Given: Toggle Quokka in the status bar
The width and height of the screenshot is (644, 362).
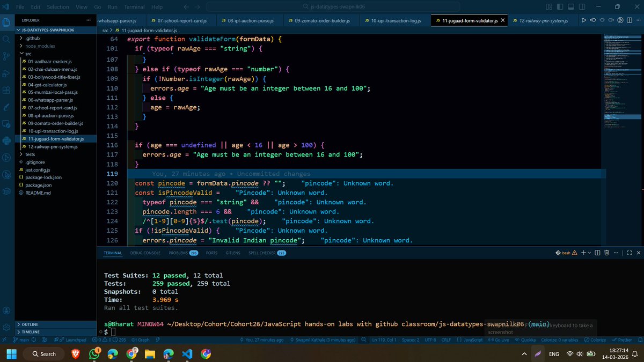Looking at the screenshot, I should point(524,340).
